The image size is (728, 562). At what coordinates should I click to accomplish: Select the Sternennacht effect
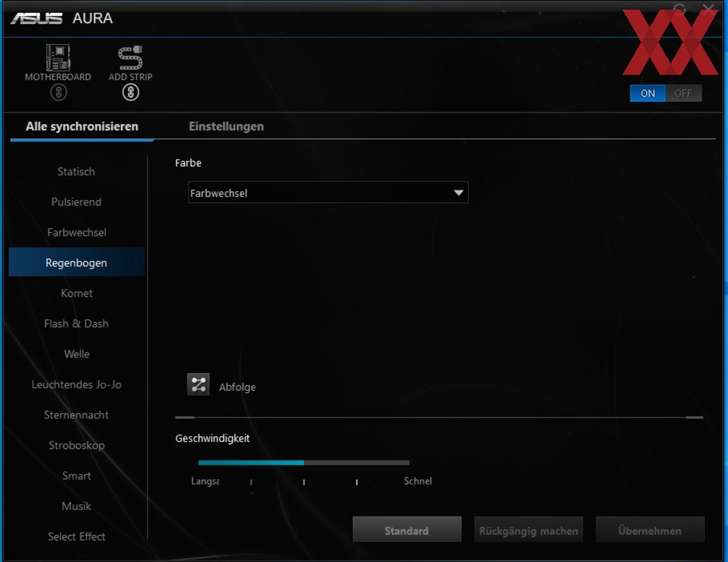click(x=76, y=415)
